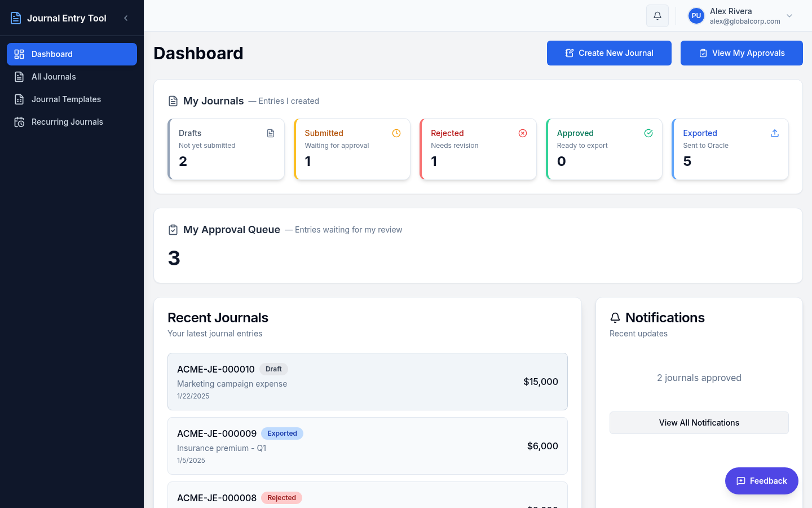Click the clipboard icon beside My Approval Queue

coord(173,230)
